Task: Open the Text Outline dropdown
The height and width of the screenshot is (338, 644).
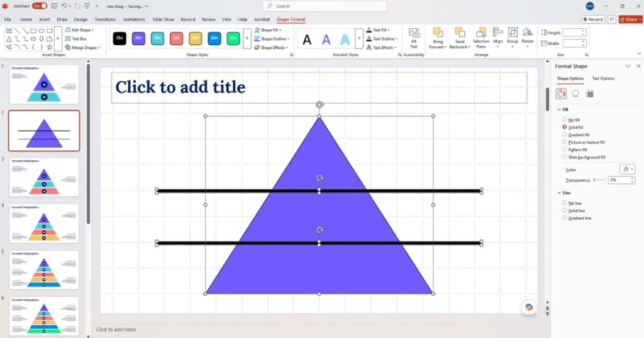Action: point(382,38)
